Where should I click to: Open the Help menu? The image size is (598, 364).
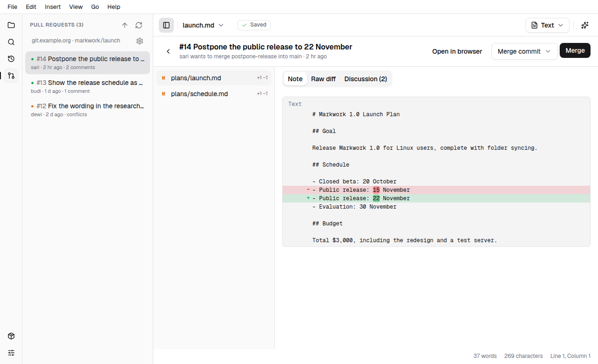[x=114, y=7]
